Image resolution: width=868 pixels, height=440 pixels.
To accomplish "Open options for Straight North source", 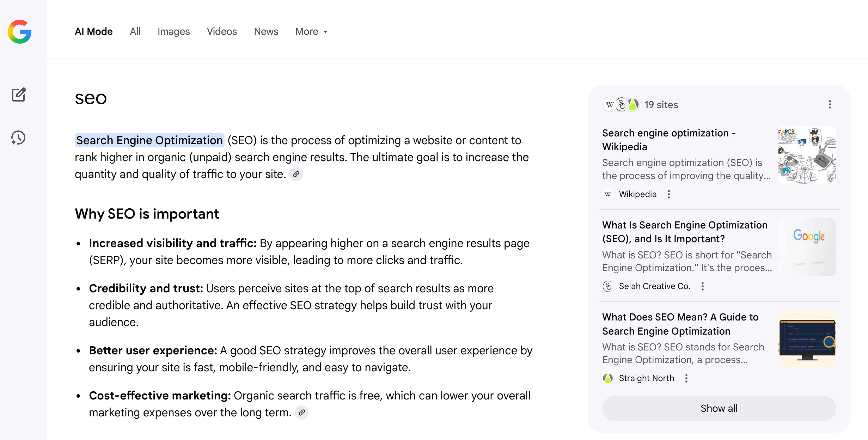I will click(686, 378).
